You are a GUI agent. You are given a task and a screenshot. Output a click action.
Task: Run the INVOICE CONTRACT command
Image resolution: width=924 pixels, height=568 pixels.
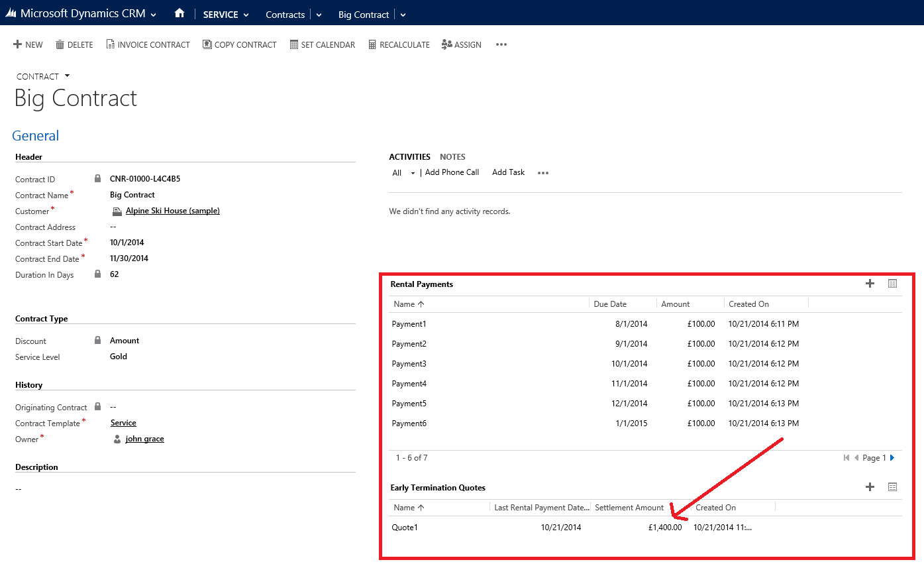[x=148, y=44]
